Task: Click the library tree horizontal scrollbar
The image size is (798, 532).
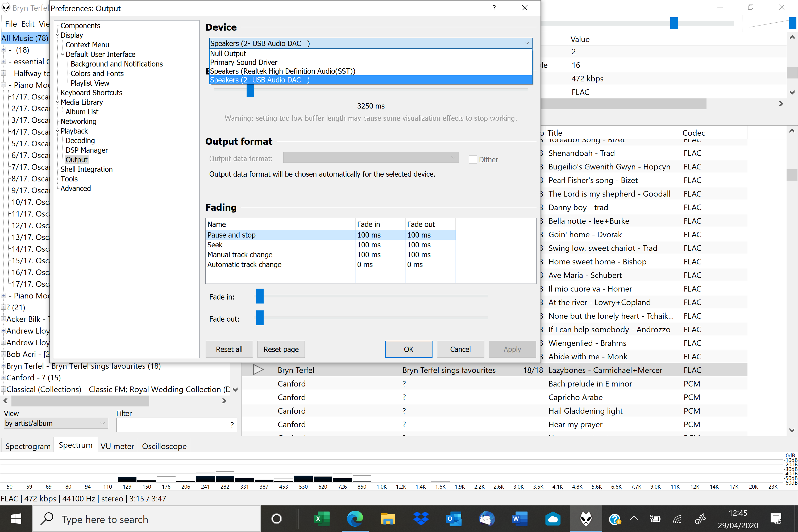Action: (80, 401)
